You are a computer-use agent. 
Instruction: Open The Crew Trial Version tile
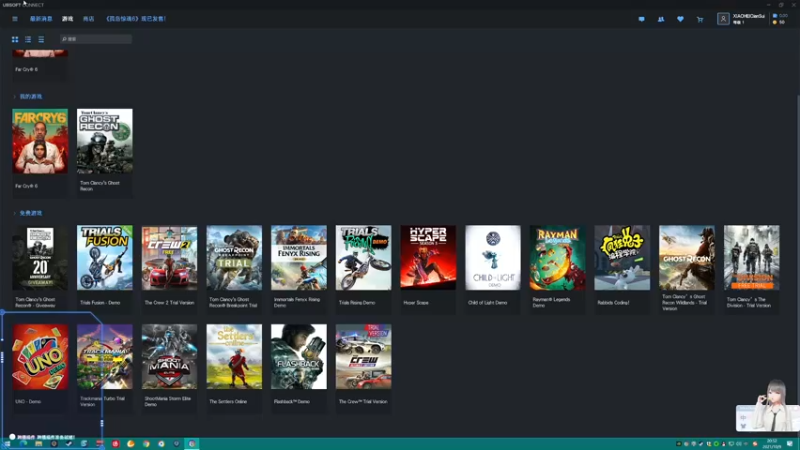click(363, 367)
